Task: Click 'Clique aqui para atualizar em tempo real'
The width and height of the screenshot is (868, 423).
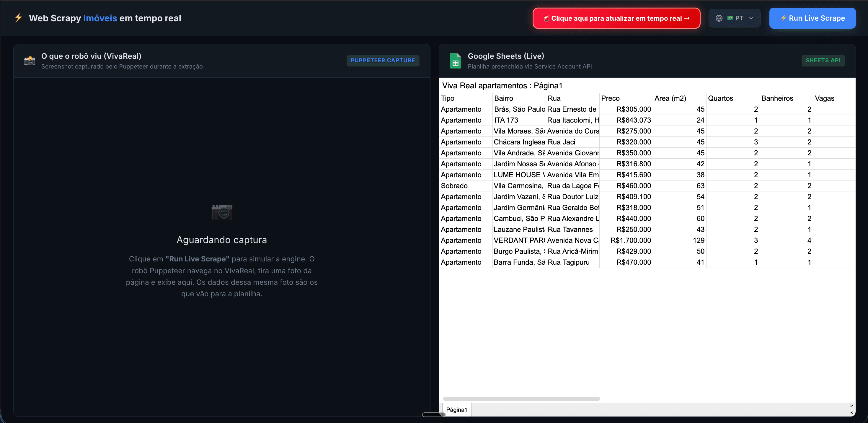Action: [616, 18]
